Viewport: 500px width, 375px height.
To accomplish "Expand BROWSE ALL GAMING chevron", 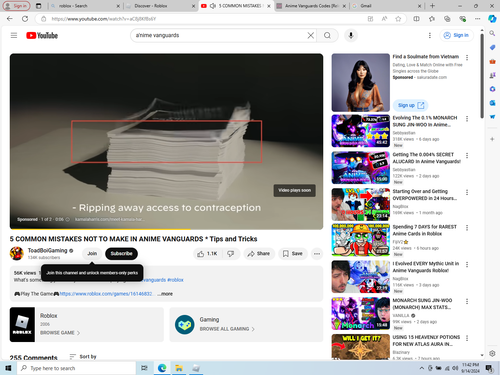I will click(253, 329).
